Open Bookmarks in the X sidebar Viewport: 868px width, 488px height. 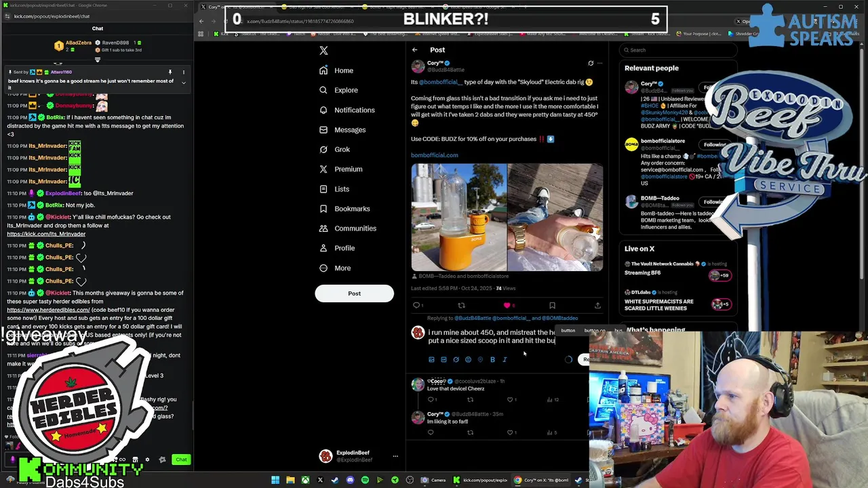point(344,209)
